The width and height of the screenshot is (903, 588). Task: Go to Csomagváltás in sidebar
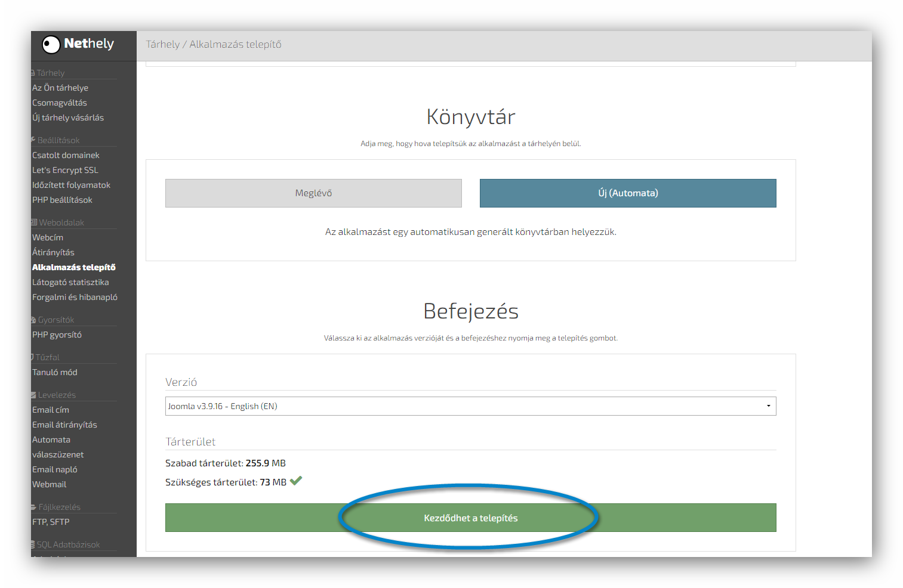(60, 103)
